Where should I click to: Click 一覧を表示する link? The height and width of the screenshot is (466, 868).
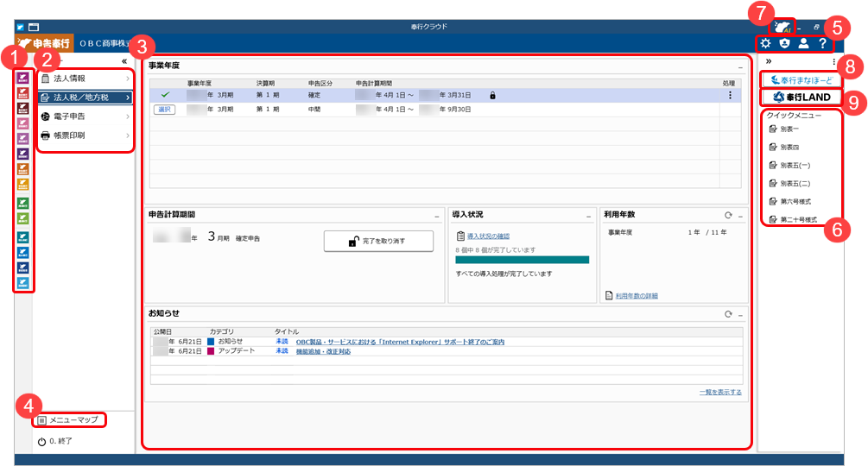point(720,392)
